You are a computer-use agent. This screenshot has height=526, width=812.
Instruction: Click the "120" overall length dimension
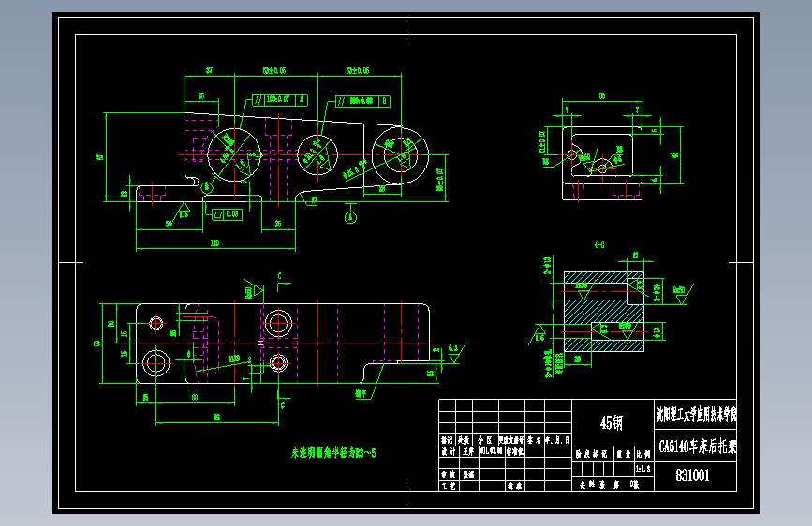click(214, 242)
